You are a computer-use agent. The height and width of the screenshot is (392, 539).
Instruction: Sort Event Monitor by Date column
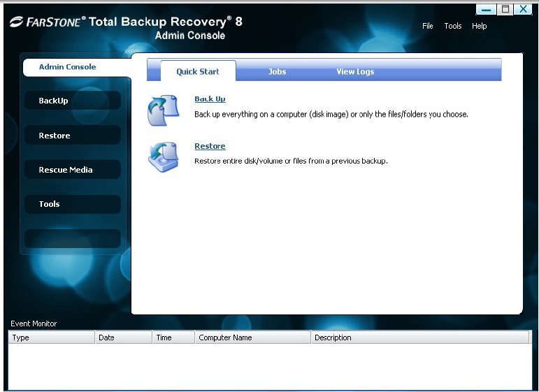124,337
